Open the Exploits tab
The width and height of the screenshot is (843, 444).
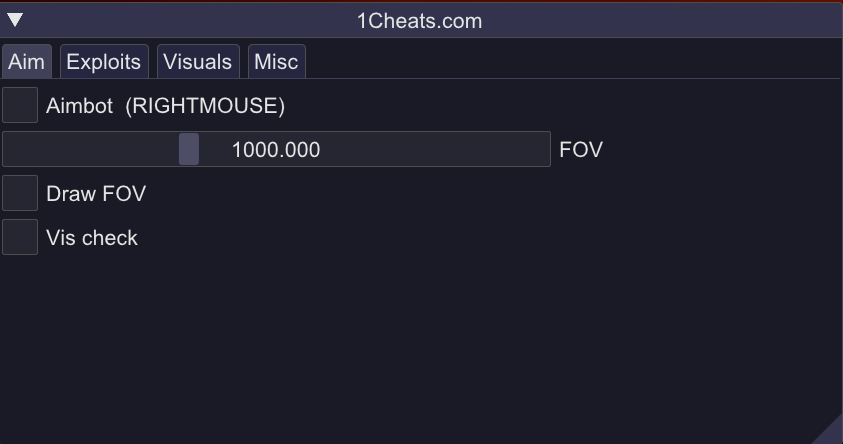(x=103, y=62)
